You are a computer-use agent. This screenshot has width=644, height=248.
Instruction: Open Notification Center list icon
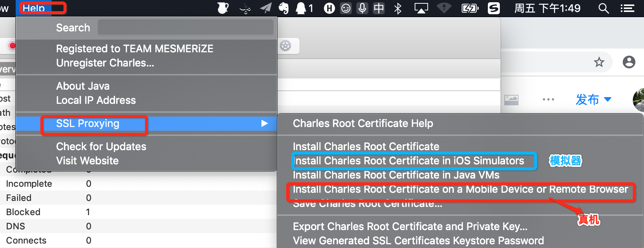click(x=628, y=8)
